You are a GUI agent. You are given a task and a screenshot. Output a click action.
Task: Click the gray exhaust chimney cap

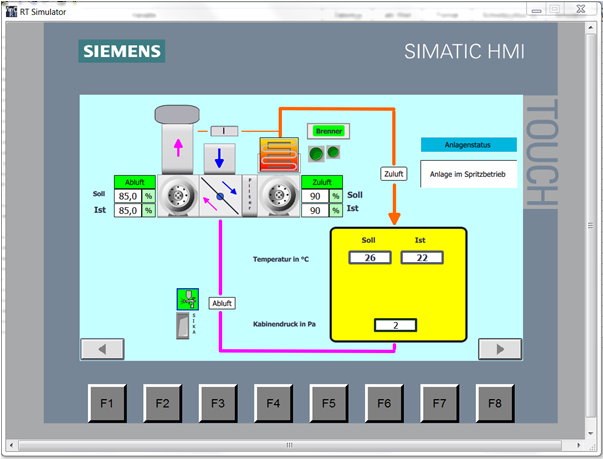(x=177, y=114)
